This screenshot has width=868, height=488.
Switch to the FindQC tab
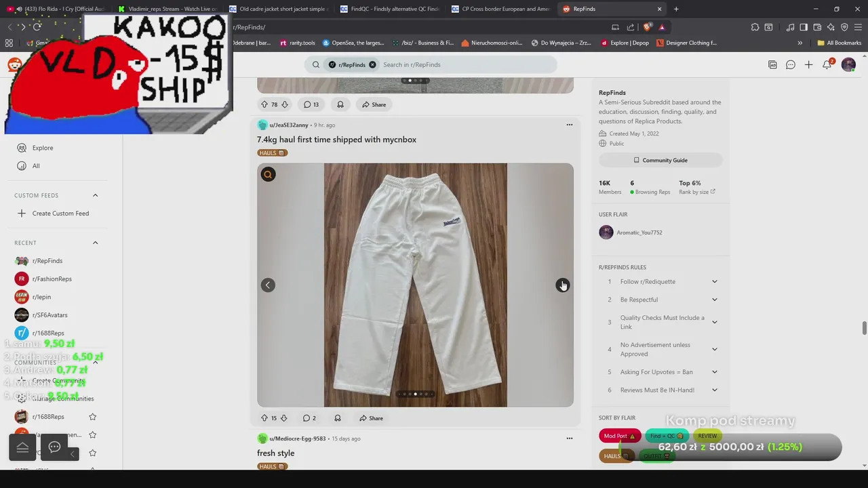click(x=389, y=9)
